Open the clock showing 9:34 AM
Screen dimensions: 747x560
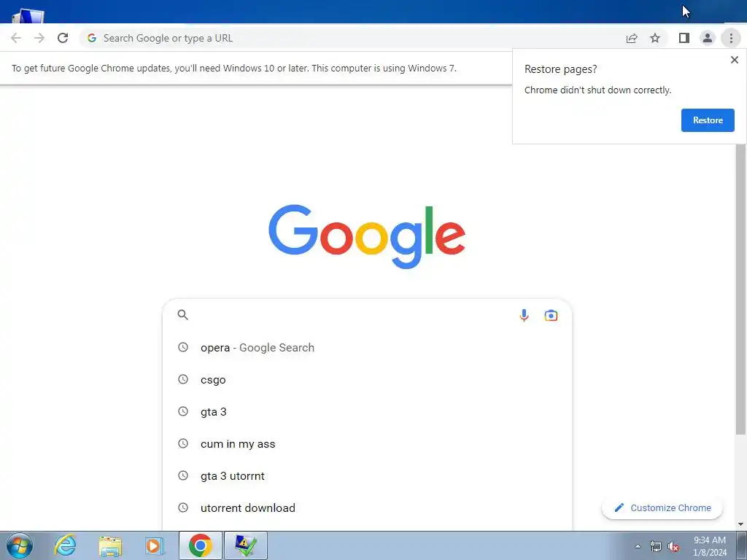710,546
